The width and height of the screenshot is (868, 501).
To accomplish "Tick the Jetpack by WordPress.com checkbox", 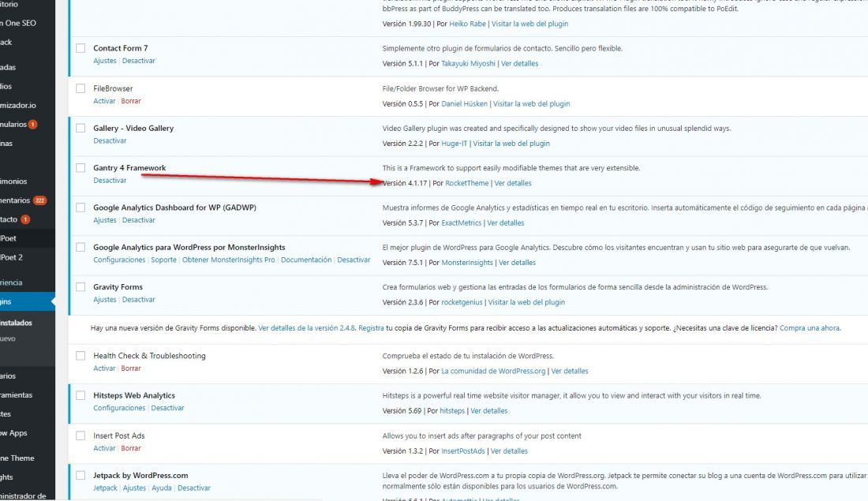I will pos(80,476).
